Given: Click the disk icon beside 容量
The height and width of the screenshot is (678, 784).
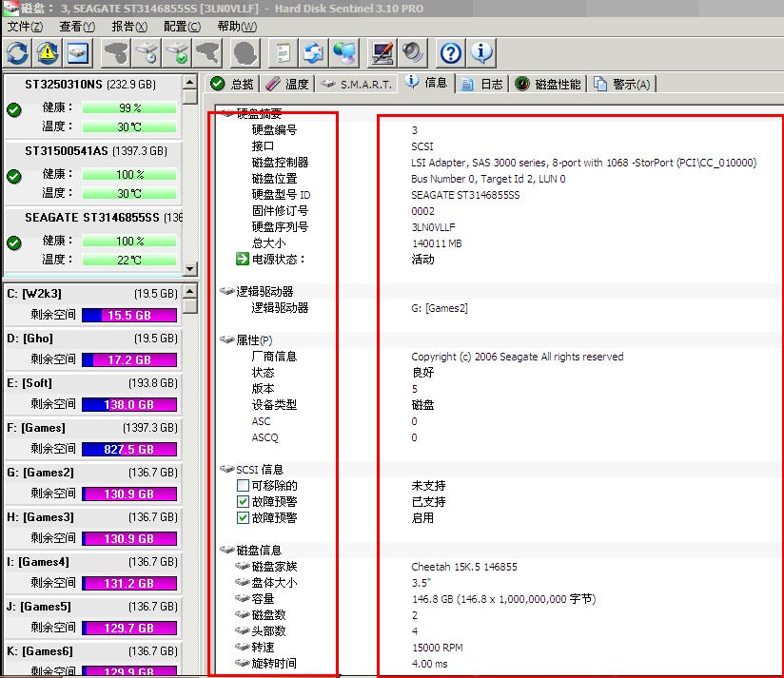Looking at the screenshot, I should [x=243, y=598].
